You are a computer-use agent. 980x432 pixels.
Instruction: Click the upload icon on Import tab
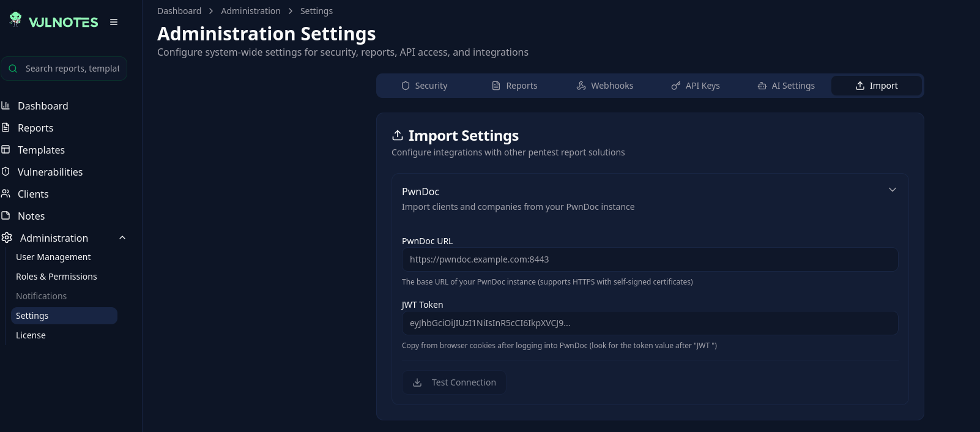pyautogui.click(x=860, y=86)
